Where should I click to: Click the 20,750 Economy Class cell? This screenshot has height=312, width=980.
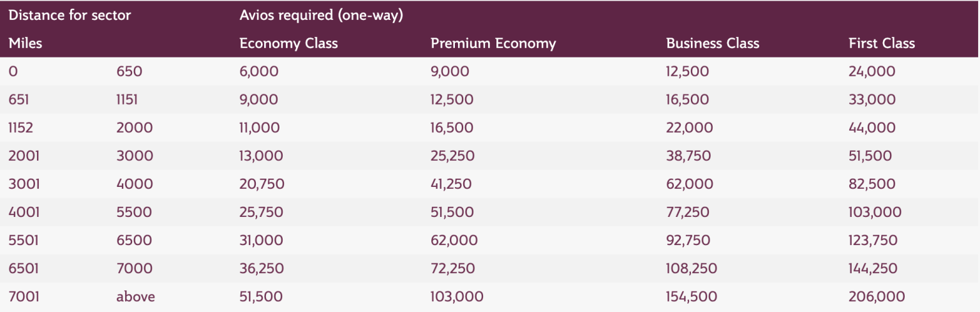pyautogui.click(x=262, y=184)
